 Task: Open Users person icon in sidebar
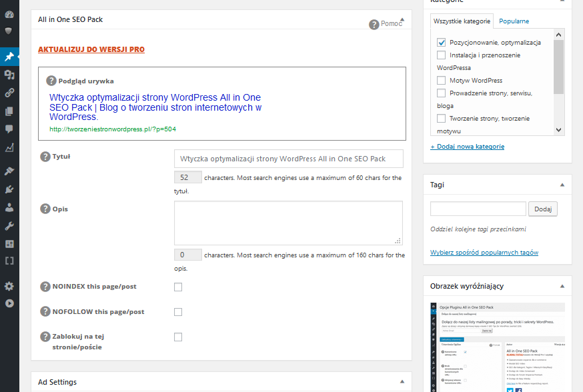9,207
